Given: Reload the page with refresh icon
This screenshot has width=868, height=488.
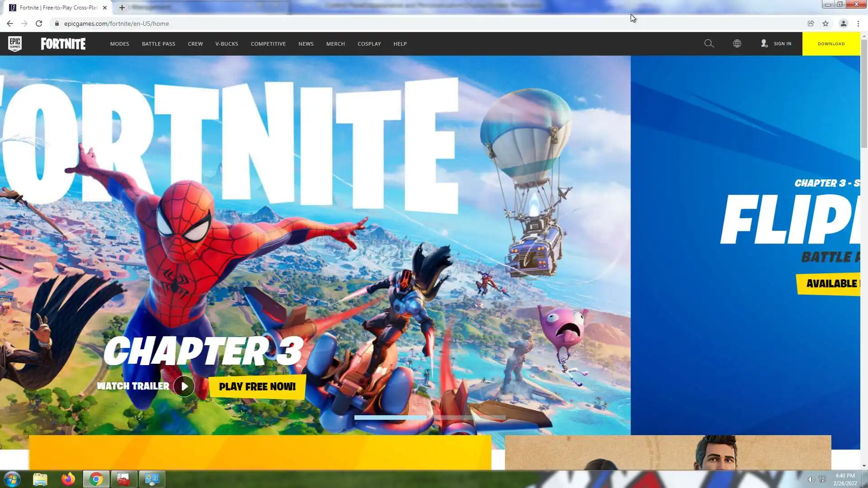Looking at the screenshot, I should (39, 23).
